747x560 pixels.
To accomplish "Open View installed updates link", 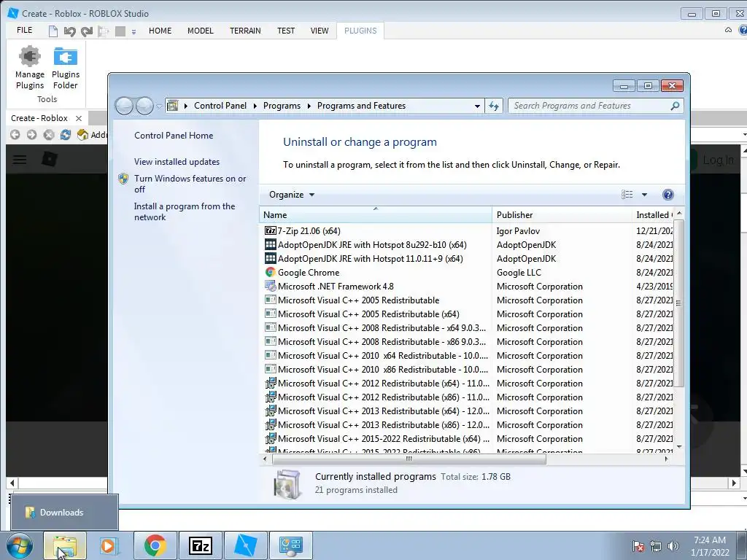I will 177,161.
